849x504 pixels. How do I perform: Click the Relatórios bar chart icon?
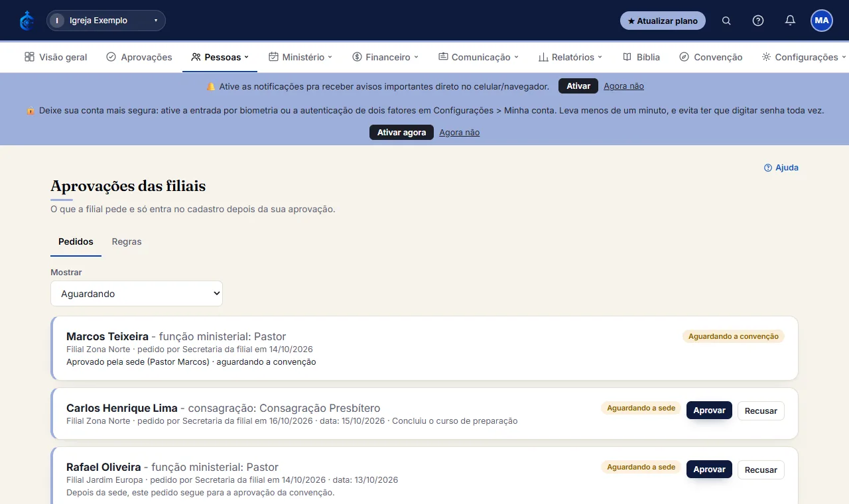(x=543, y=57)
